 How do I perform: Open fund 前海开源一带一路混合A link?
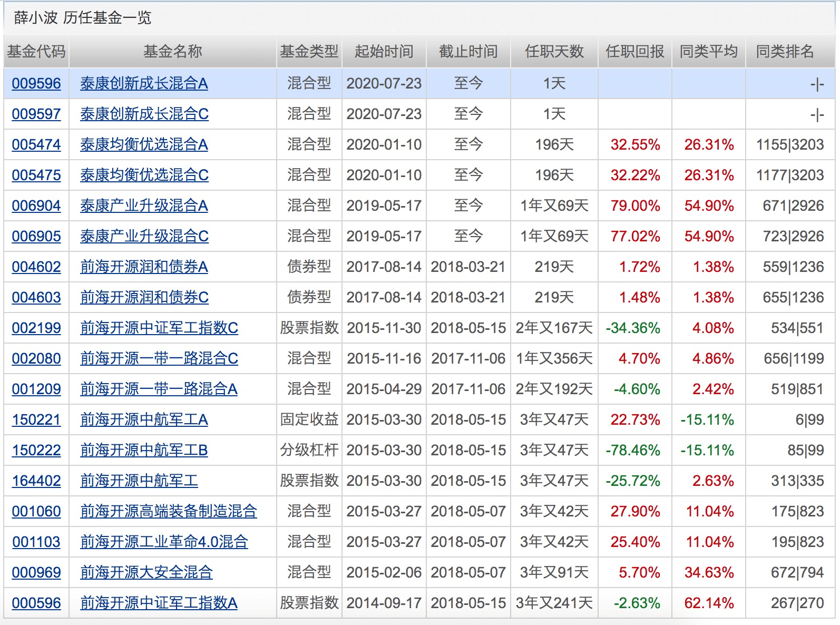click(x=159, y=389)
